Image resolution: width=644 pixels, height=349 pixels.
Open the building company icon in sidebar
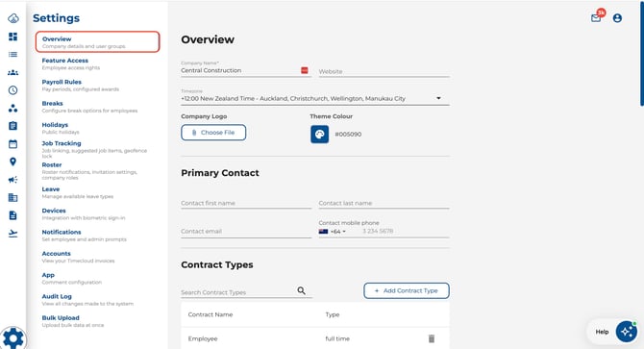click(13, 197)
